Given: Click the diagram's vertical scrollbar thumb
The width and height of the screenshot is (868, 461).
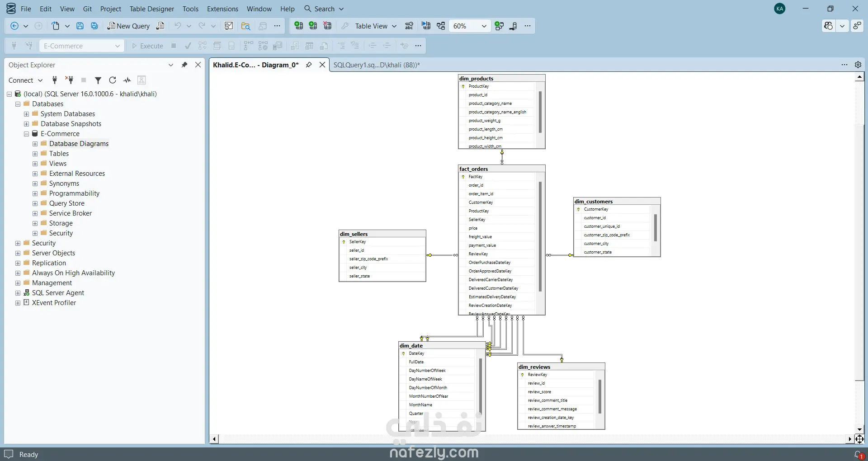Looking at the screenshot, I should pos(859,253).
